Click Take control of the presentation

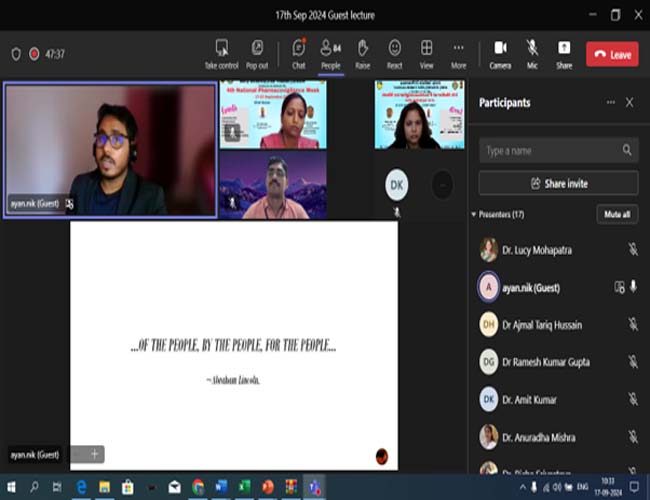click(x=222, y=54)
